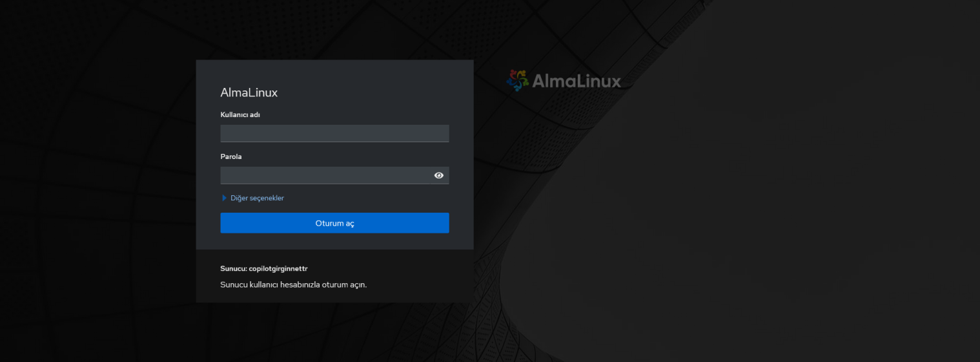Click the AlmaLinux login form heading
Screen dimensions: 980x362
point(249,92)
